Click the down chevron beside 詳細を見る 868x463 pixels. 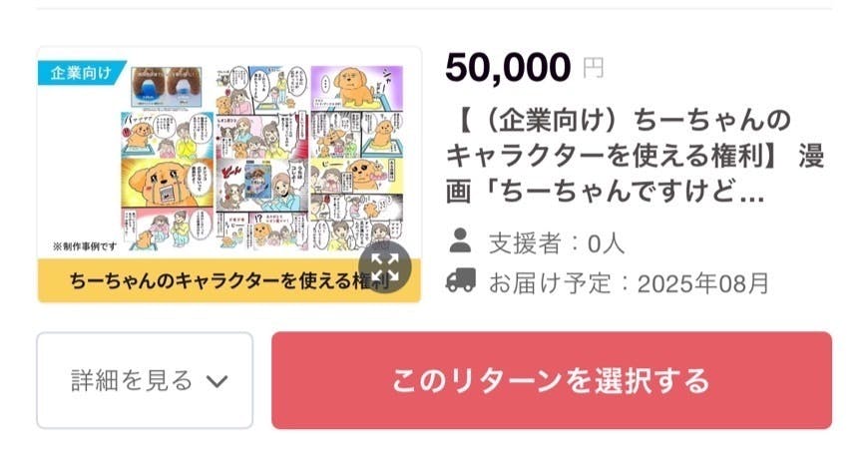pos(217,381)
